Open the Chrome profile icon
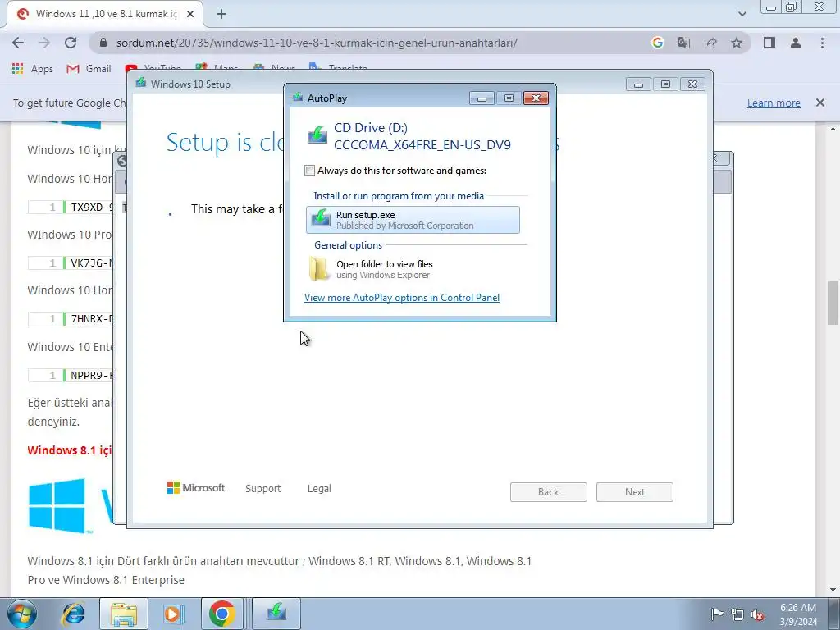This screenshot has height=630, width=840. [x=796, y=43]
